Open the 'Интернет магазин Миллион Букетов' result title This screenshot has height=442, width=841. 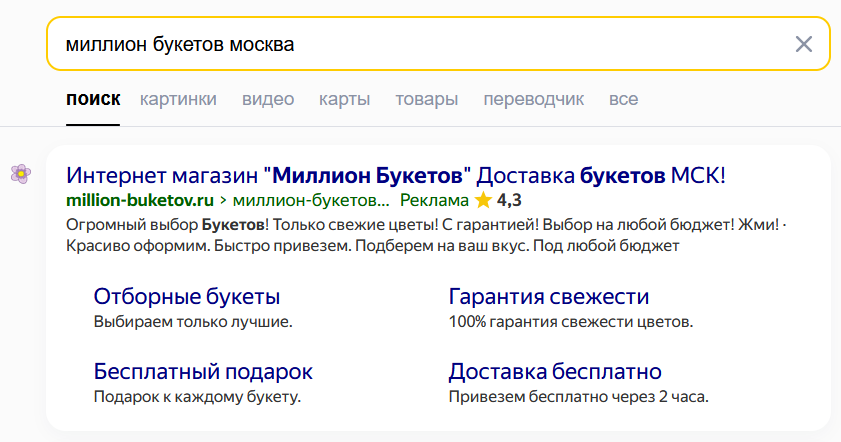point(396,175)
